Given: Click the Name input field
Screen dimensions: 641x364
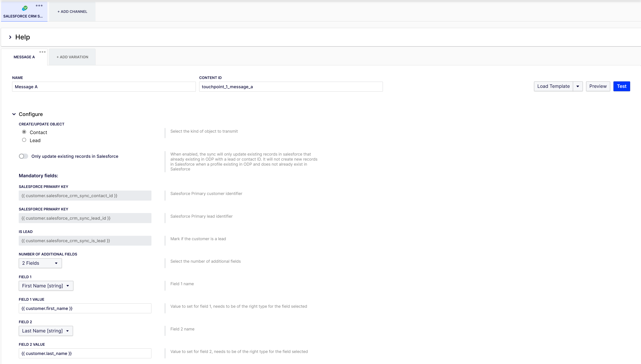Looking at the screenshot, I should coord(104,87).
